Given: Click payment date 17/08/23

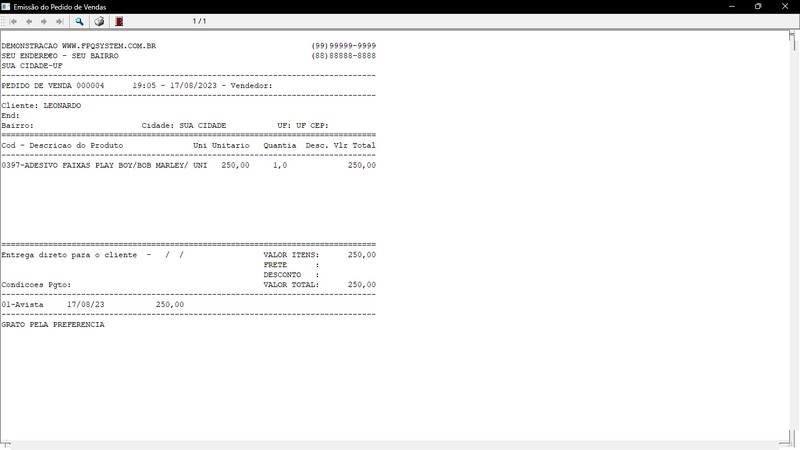Looking at the screenshot, I should coord(86,305).
